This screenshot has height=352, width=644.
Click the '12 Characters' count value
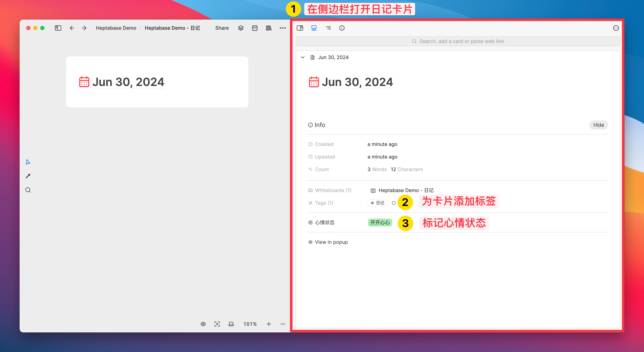(x=407, y=170)
